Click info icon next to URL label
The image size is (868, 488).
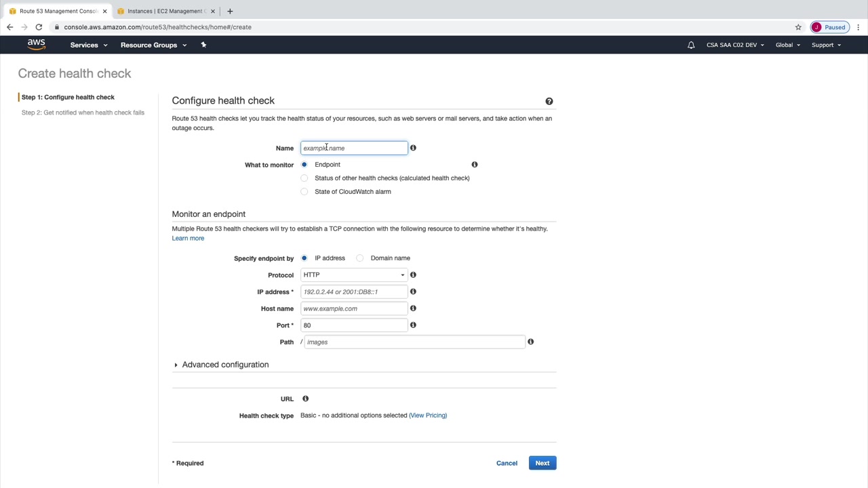coord(305,399)
